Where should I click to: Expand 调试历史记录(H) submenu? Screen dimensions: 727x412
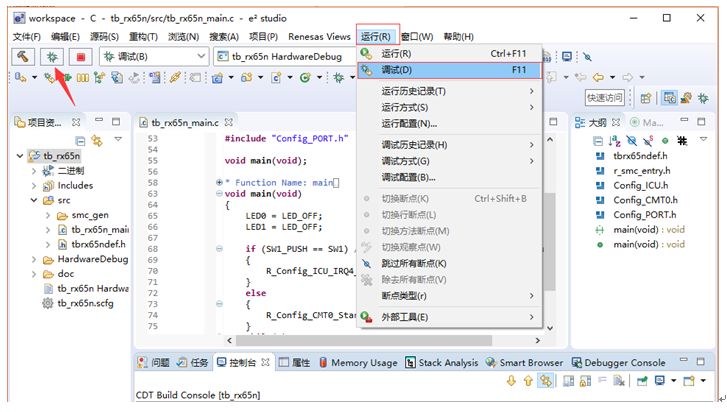click(x=449, y=145)
